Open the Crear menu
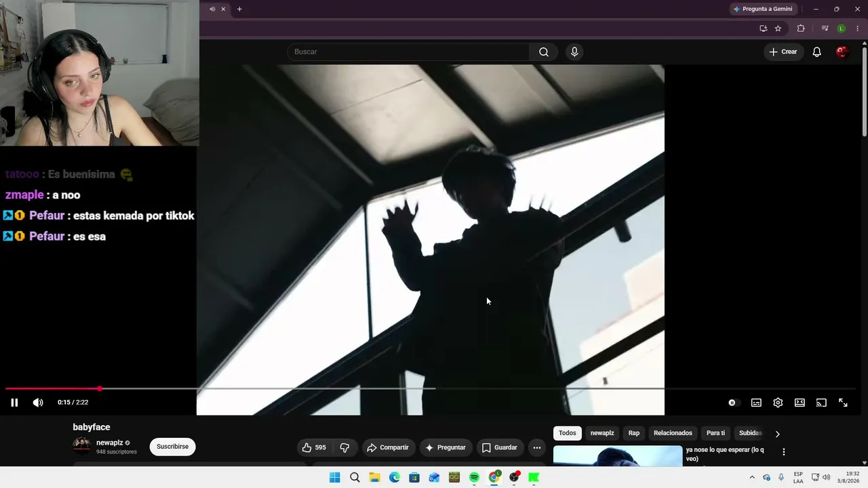Screen dimensions: 868x488 click(783, 52)
